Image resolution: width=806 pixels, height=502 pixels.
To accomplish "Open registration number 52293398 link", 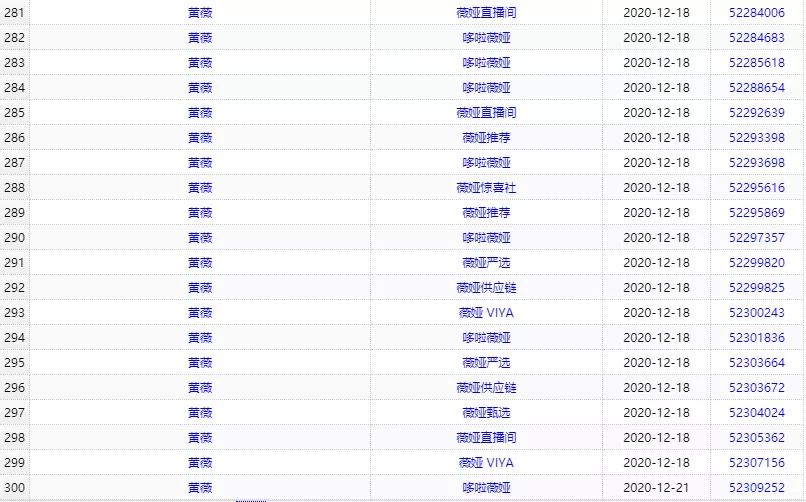I will [x=757, y=138].
